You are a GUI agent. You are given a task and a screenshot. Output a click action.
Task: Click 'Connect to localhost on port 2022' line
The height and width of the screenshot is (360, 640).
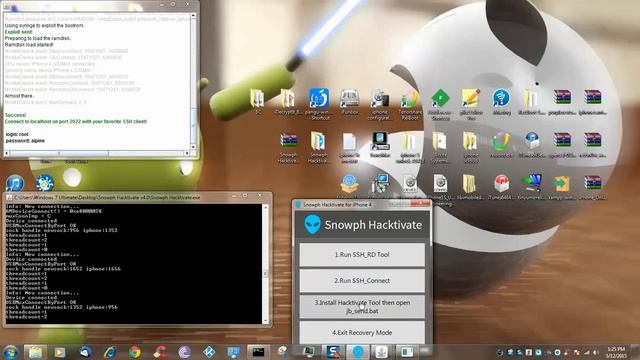click(76, 122)
